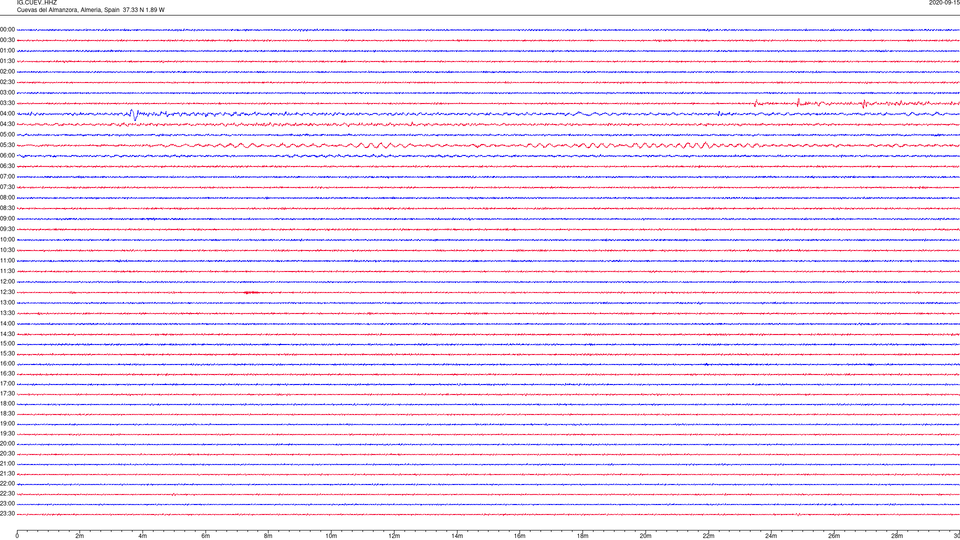
Task: Select the 04:30 trace time label
Action: pyautogui.click(x=7, y=124)
